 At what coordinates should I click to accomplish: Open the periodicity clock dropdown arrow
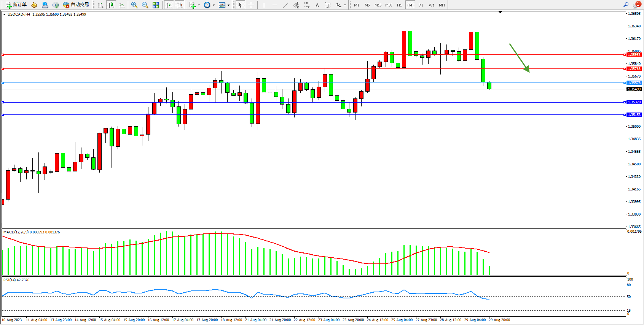coord(214,5)
